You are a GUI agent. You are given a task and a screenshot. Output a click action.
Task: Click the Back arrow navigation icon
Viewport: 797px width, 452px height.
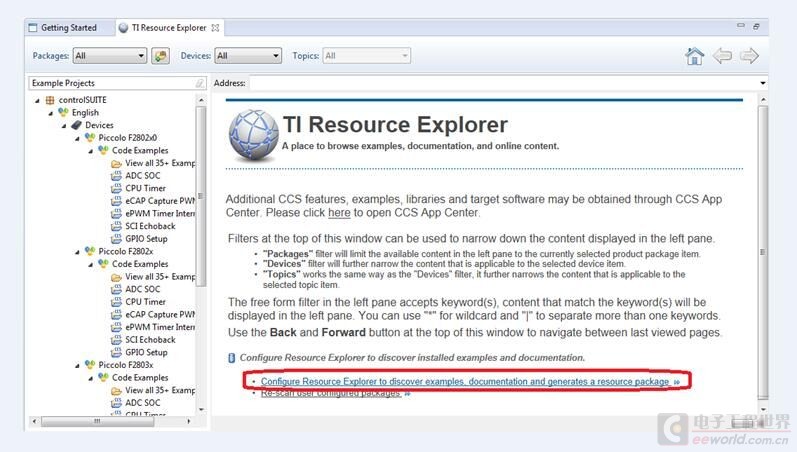722,55
